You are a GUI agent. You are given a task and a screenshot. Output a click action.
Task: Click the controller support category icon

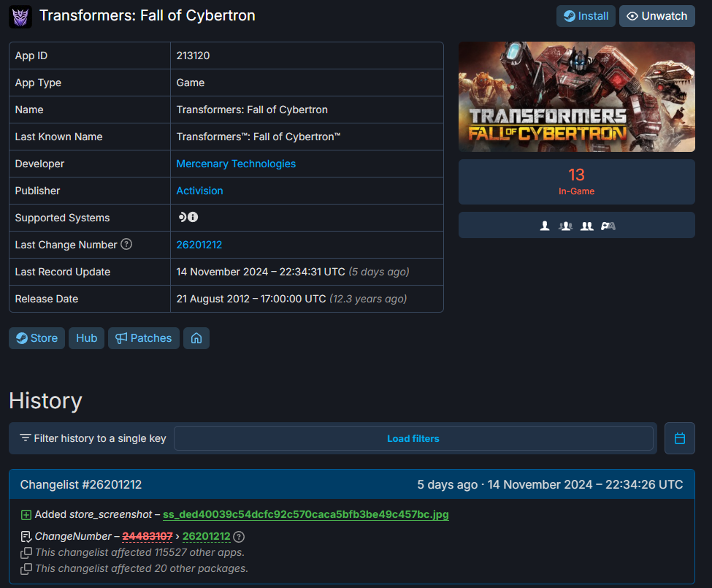coord(608,226)
